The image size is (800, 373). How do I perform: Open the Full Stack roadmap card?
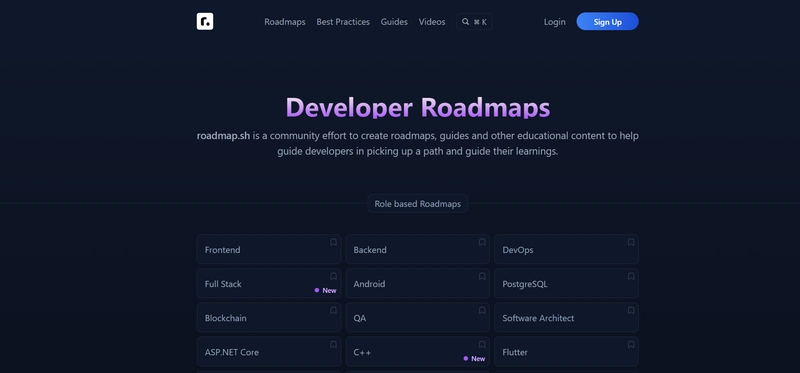click(269, 283)
